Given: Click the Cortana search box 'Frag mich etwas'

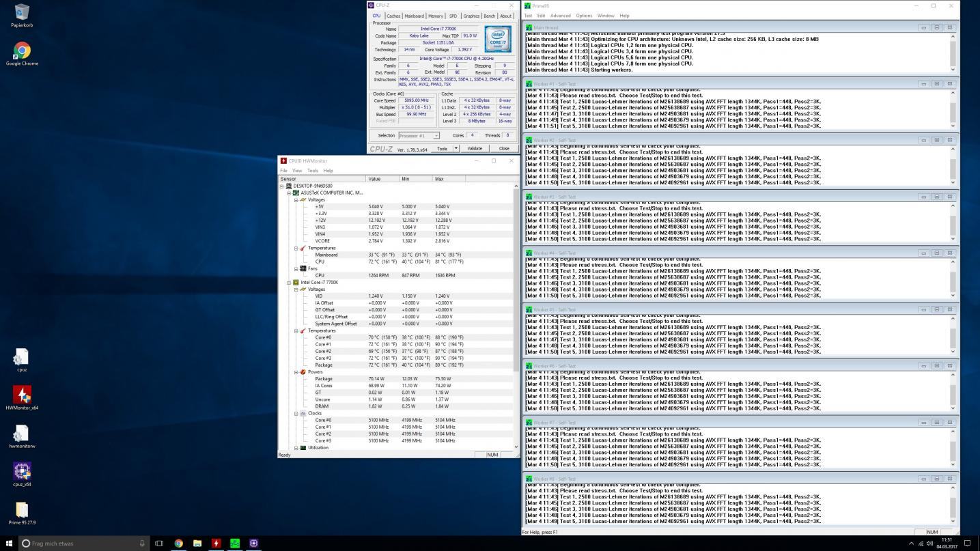Looking at the screenshot, I should point(84,543).
